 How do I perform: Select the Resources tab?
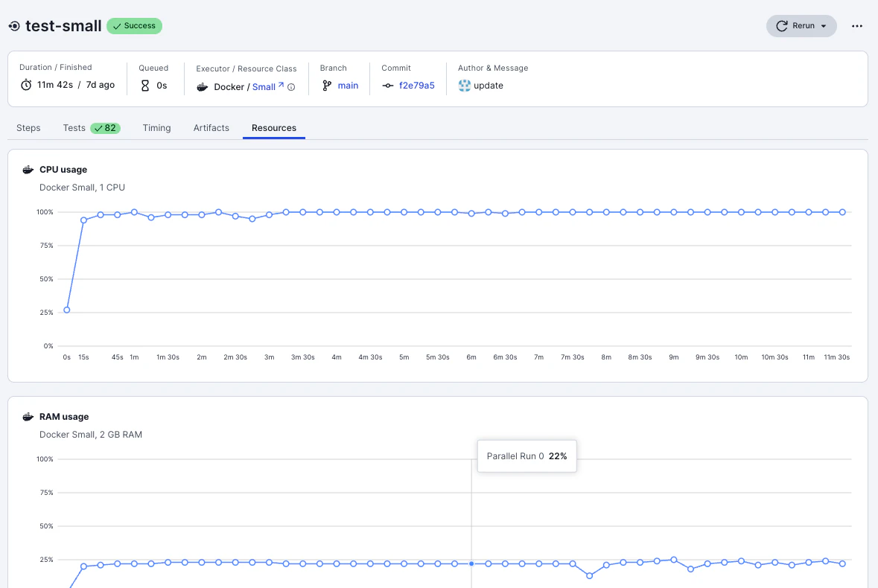(x=274, y=127)
